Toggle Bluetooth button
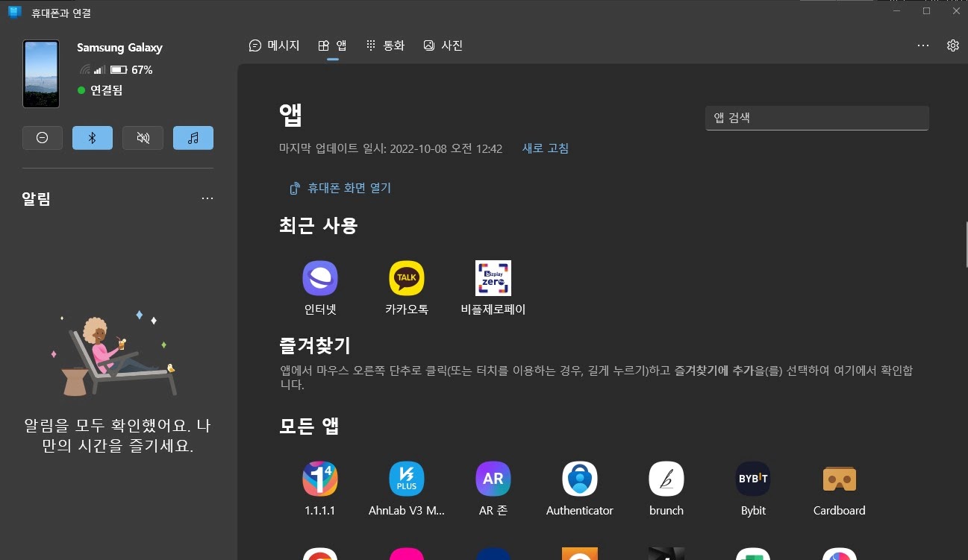This screenshot has height=560, width=968. click(x=93, y=138)
